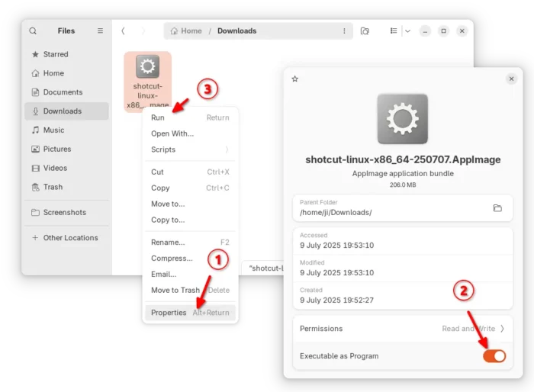This screenshot has height=392, width=534.
Task: Click the search icon in Files sidebar
Action: [x=33, y=31]
